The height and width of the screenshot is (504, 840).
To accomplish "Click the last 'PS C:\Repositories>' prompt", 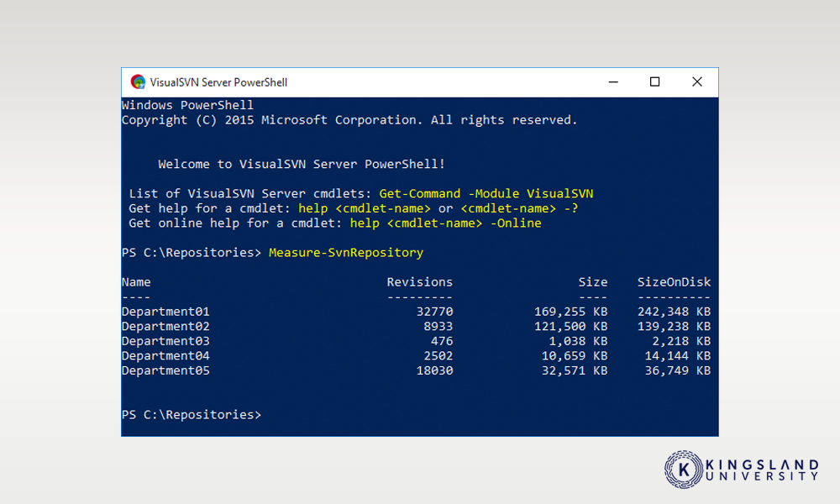I will click(192, 415).
